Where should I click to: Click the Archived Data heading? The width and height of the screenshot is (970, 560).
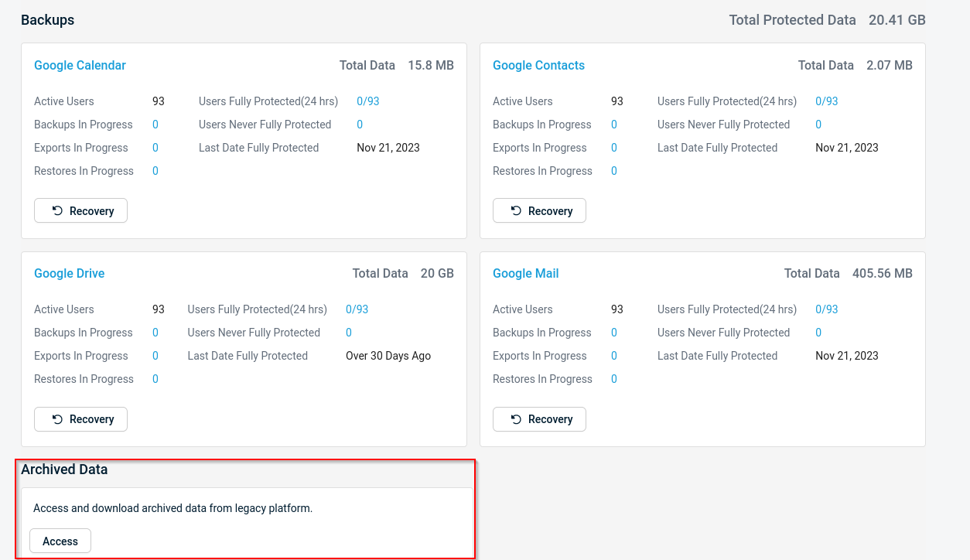point(64,470)
